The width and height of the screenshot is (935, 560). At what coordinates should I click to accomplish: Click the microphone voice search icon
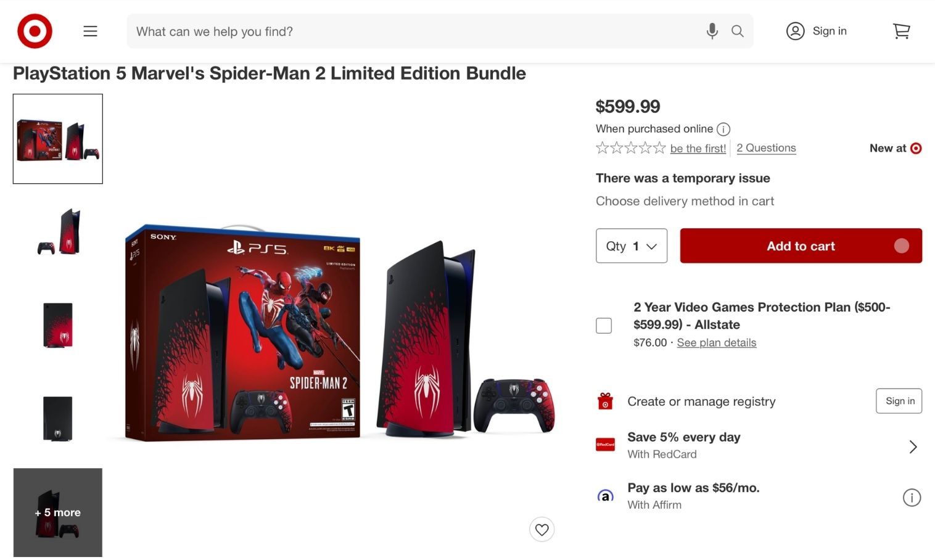pyautogui.click(x=712, y=31)
